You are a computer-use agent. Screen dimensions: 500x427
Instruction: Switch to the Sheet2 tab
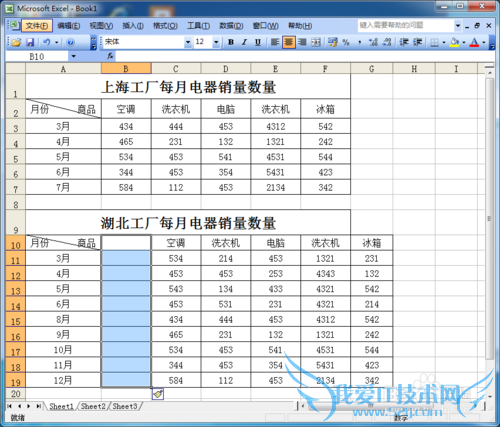tap(93, 406)
